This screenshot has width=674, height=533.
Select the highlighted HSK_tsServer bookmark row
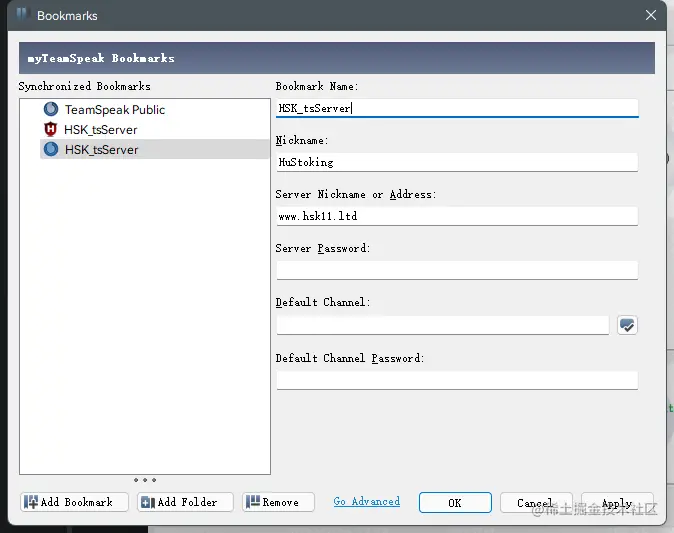click(156, 149)
